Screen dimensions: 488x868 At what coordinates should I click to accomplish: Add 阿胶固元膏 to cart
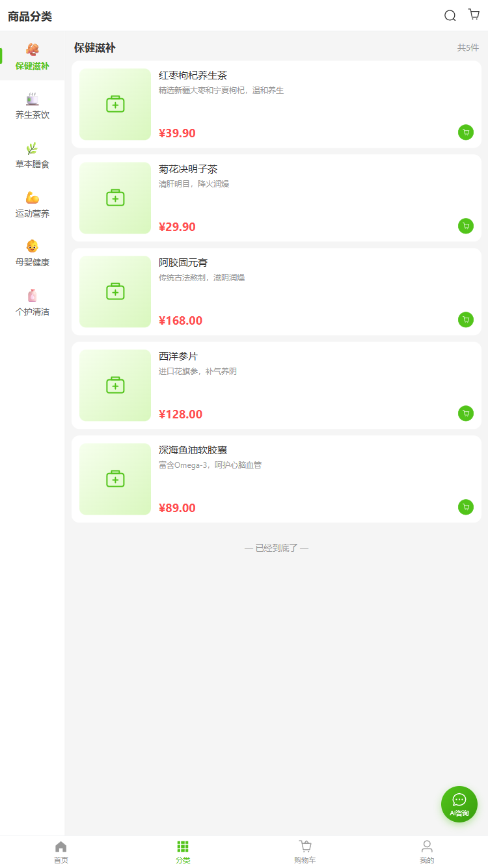(x=466, y=319)
